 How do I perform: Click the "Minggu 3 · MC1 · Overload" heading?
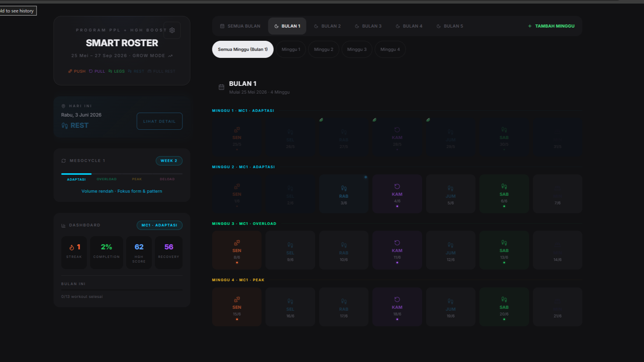tap(244, 224)
